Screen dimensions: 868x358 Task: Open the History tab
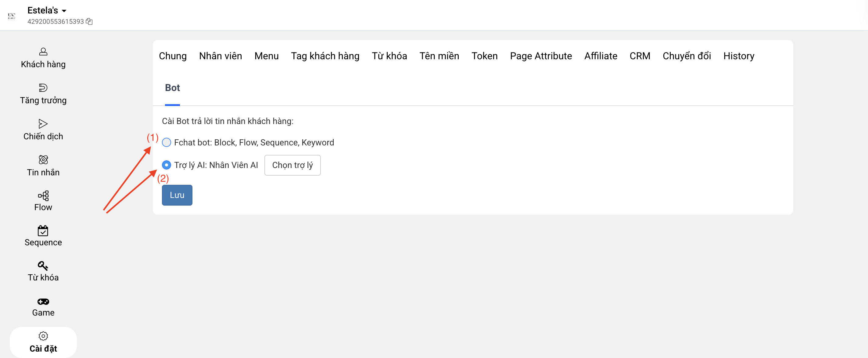click(738, 56)
